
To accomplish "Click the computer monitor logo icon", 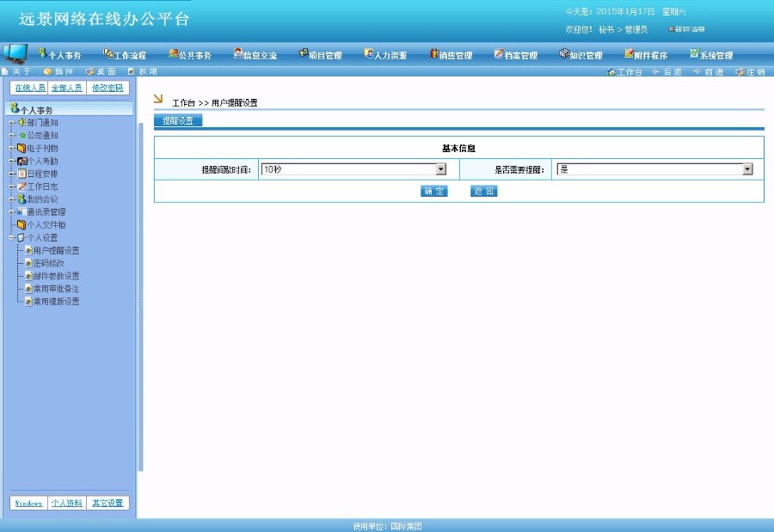I will (x=15, y=54).
